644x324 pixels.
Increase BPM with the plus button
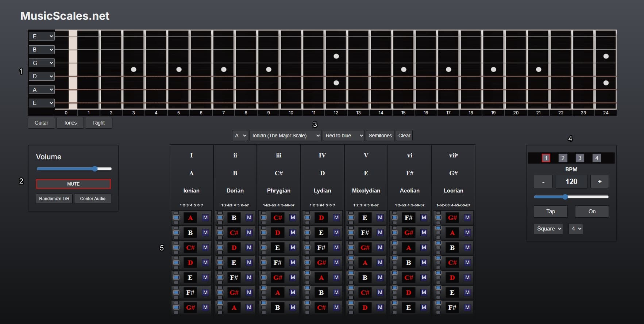point(599,182)
